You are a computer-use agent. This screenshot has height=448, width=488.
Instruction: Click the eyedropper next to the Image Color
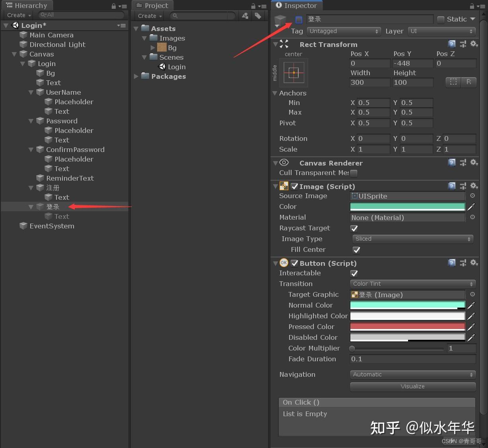471,206
